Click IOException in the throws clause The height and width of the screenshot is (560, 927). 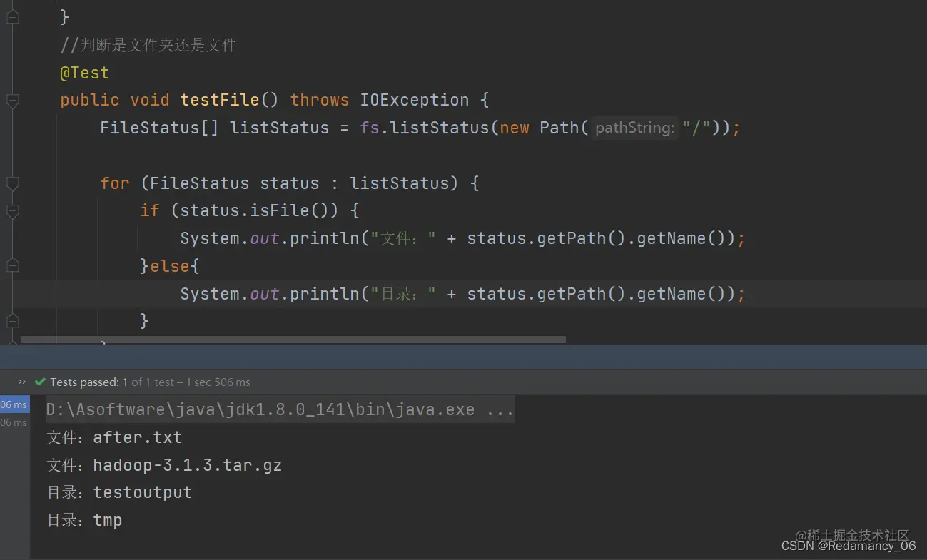pos(415,100)
